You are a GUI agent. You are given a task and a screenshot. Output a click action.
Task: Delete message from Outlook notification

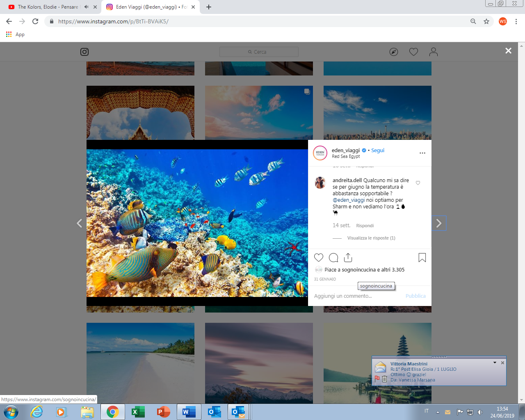coord(384,379)
